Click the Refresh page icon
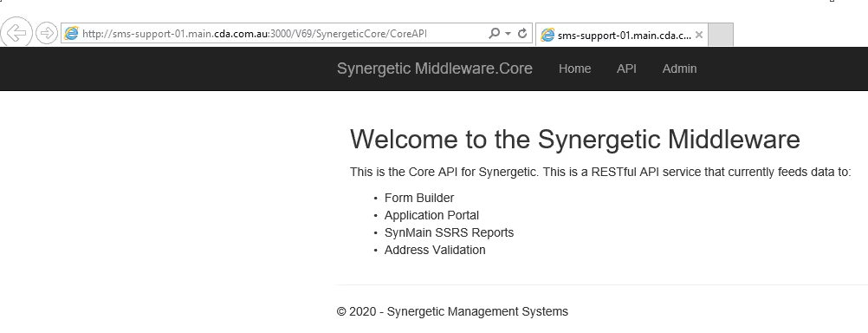 point(522,33)
